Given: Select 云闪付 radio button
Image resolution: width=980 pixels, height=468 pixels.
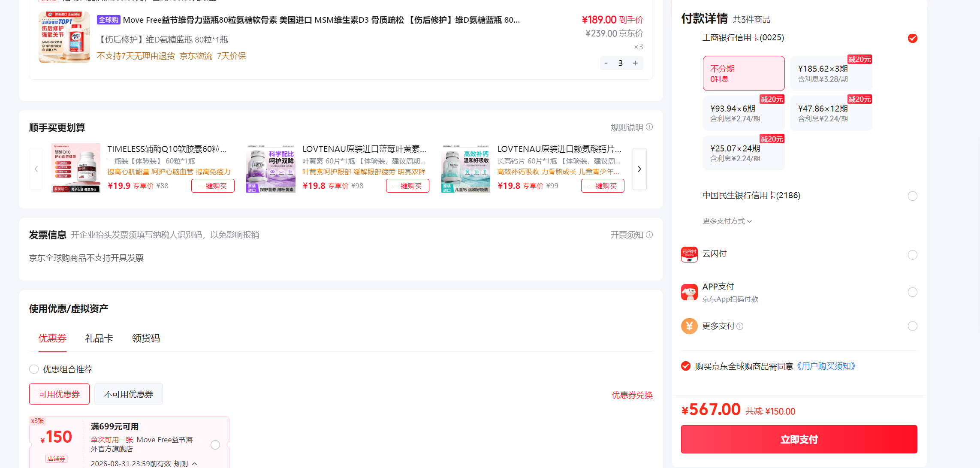Looking at the screenshot, I should (x=913, y=255).
